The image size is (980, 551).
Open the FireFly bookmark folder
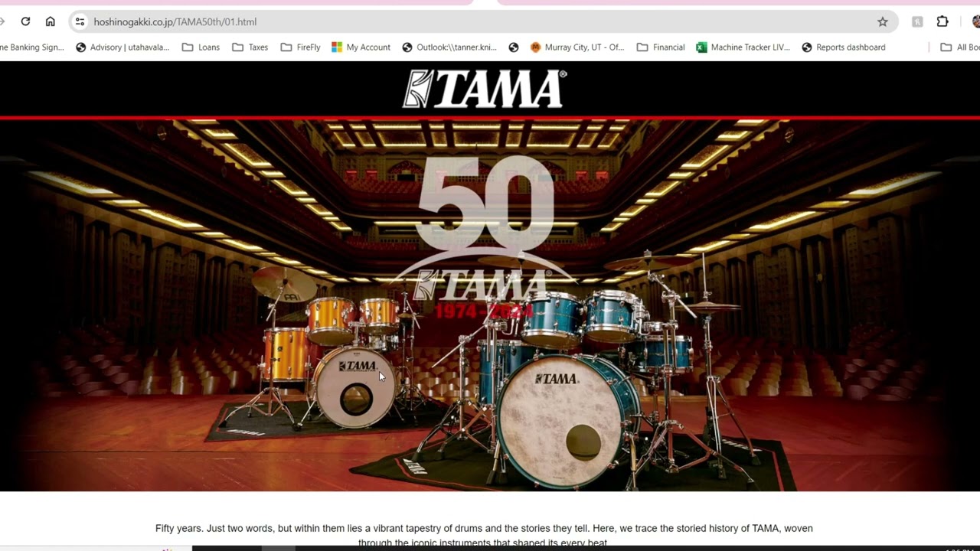point(300,47)
